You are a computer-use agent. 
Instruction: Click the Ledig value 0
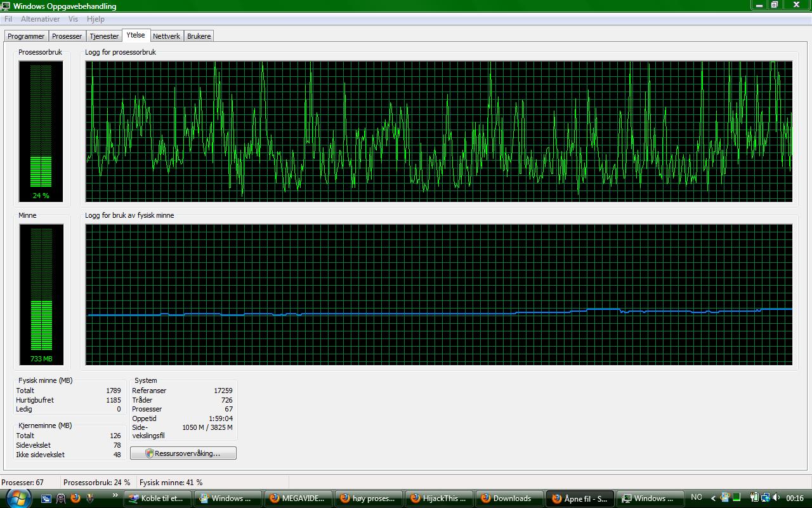coord(119,410)
